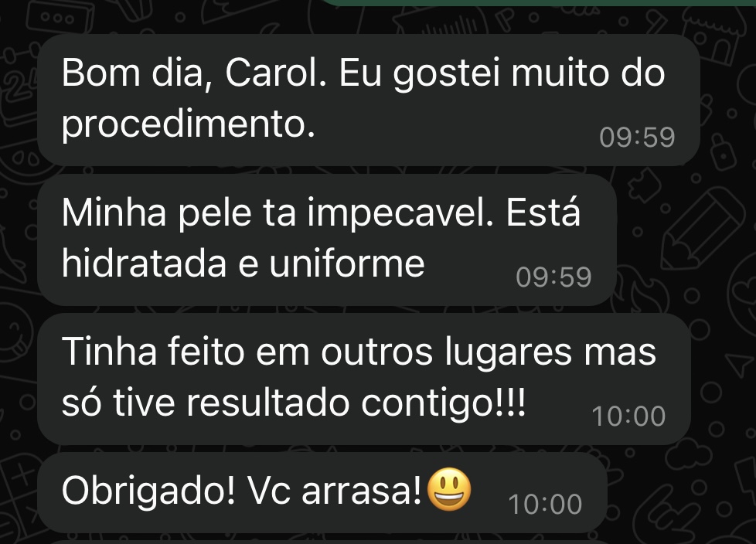Click the text 'hidratada e uniforme'
Image resolution: width=756 pixels, height=544 pixels.
(x=243, y=263)
